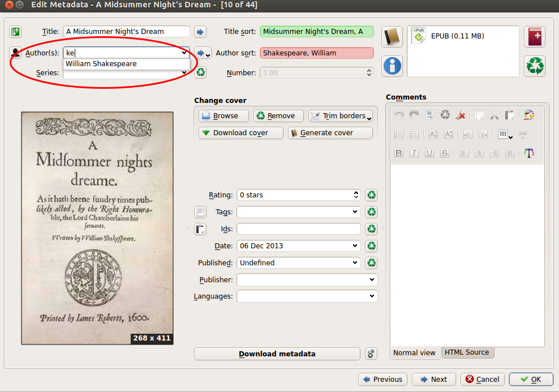Open the Date calendar dropdown
The width and height of the screenshot is (559, 392).
[355, 246]
